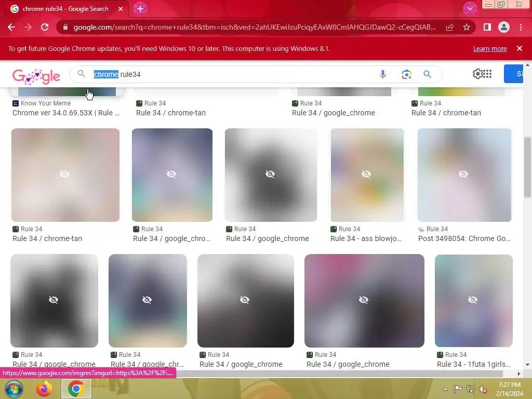Share this page using the share icon
Image resolution: width=532 pixels, height=399 pixels.
[450, 27]
